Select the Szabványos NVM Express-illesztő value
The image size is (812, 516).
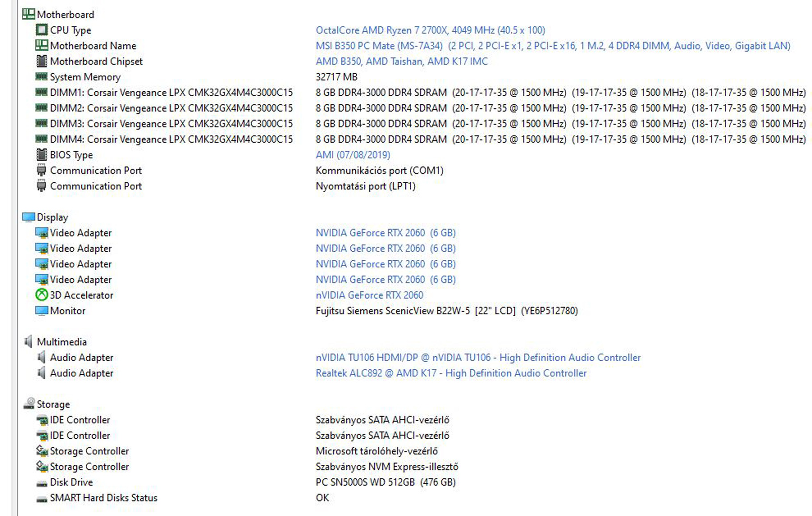coord(387,466)
